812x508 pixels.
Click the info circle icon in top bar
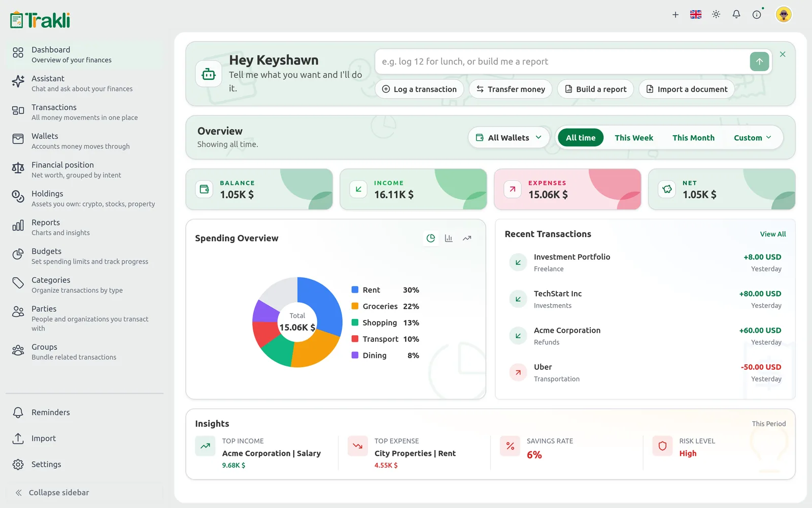(x=757, y=15)
